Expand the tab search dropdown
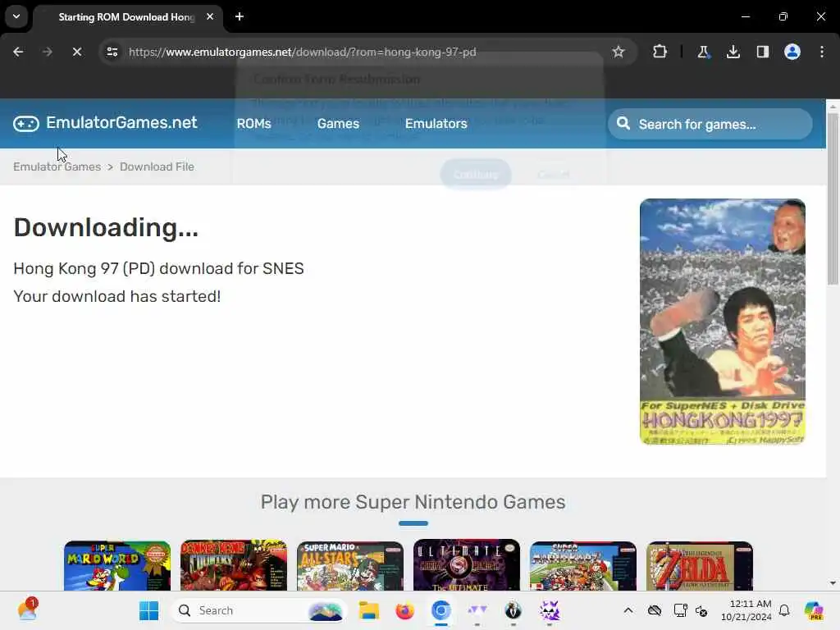Screen dimensions: 840x630 point(16,16)
